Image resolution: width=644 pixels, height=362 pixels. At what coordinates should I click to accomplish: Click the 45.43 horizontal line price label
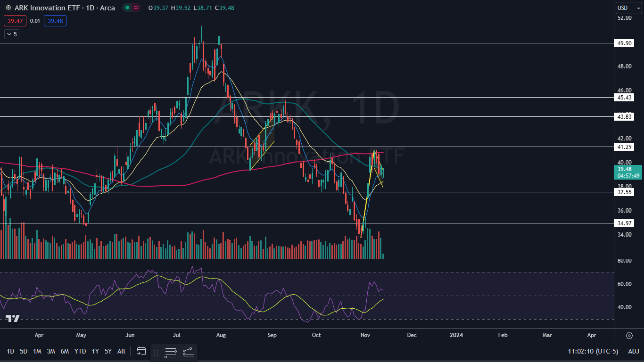625,97
